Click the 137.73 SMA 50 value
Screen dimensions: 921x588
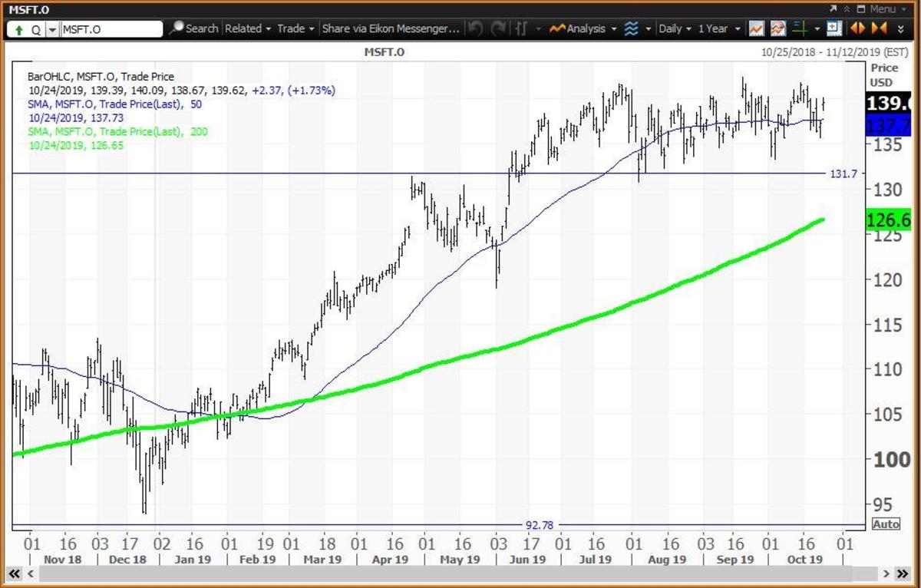(x=107, y=118)
